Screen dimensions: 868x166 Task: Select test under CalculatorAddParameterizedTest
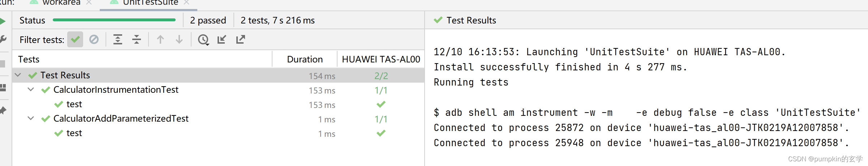click(x=74, y=133)
